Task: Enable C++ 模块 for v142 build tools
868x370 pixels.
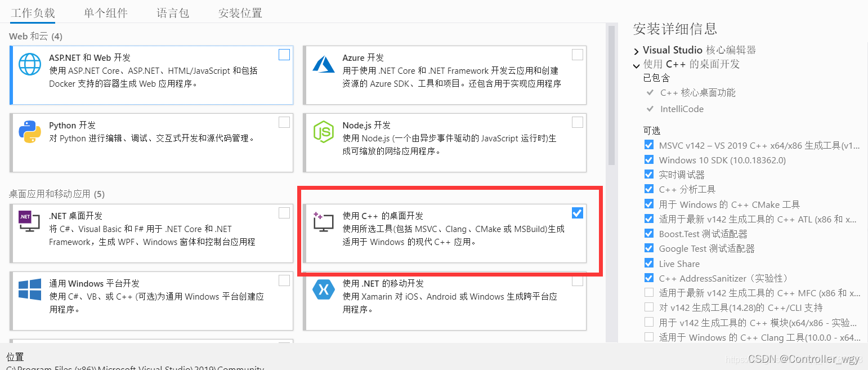Action: tap(649, 322)
